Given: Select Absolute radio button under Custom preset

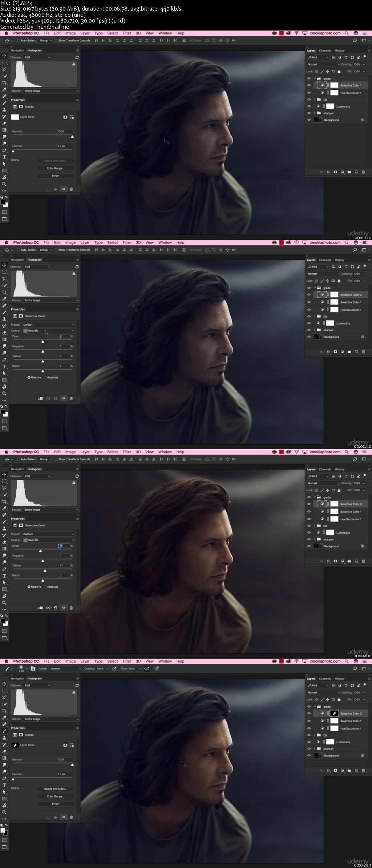Looking at the screenshot, I should [45, 587].
